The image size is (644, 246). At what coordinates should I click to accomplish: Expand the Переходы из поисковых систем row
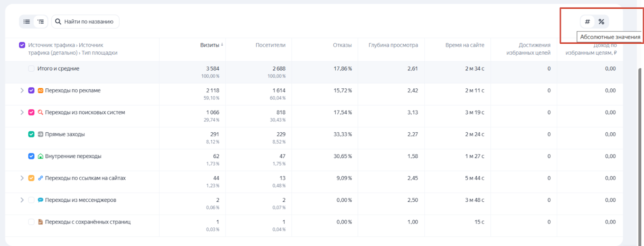click(22, 113)
